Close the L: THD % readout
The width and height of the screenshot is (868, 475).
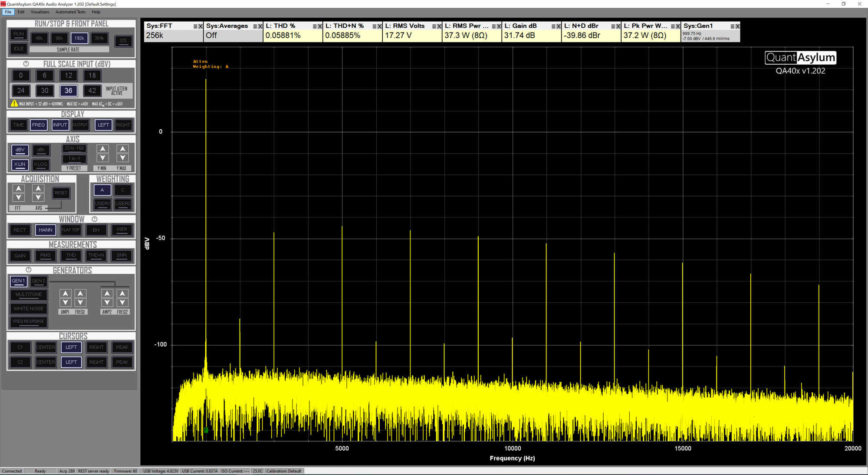coord(320,26)
